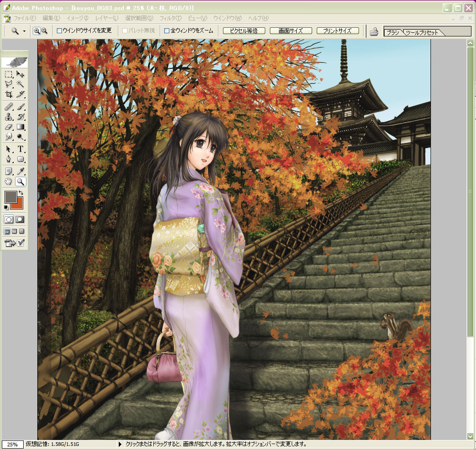Select the Pen tool
Viewport: 476px width, 450px height.
coord(9,159)
